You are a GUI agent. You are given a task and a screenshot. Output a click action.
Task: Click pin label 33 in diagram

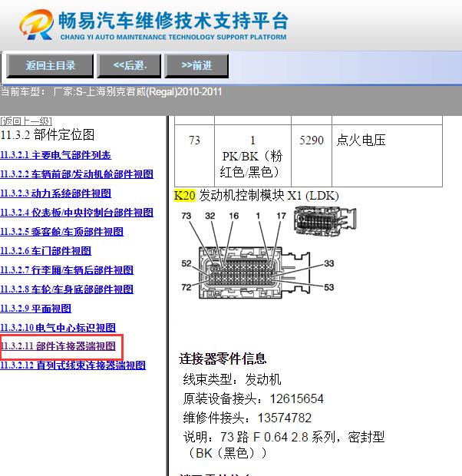tap(328, 263)
